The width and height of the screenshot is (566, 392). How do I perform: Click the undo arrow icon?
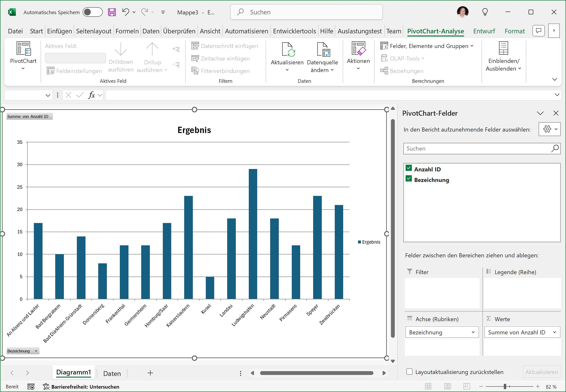[x=126, y=12]
